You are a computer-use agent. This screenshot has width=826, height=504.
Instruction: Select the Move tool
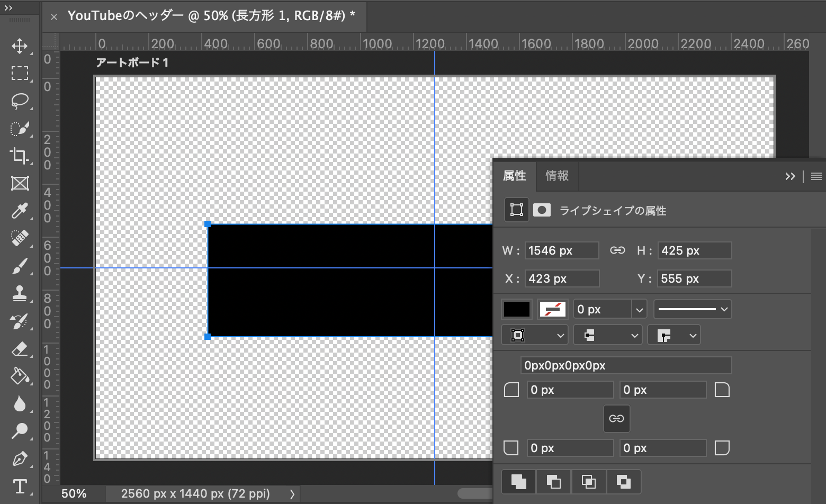click(x=20, y=46)
